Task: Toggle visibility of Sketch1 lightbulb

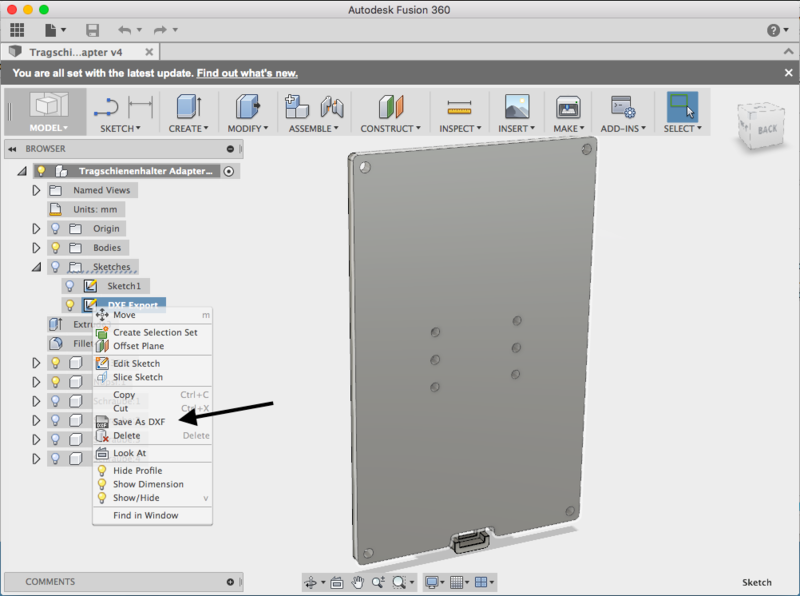Action: pyautogui.click(x=70, y=285)
